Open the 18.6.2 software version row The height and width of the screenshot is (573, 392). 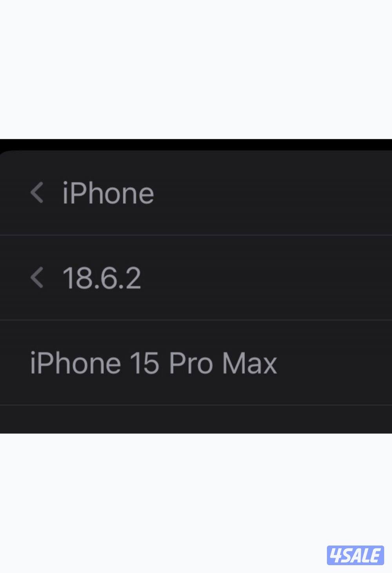pos(235,278)
